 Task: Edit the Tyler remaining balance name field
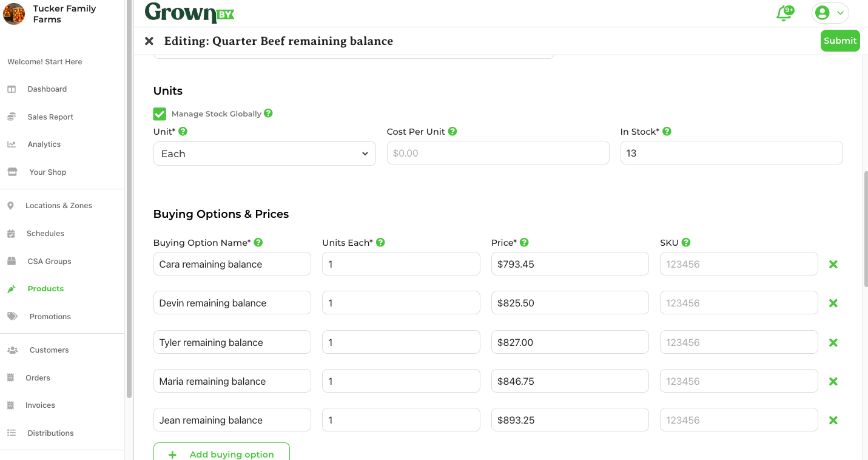click(232, 342)
